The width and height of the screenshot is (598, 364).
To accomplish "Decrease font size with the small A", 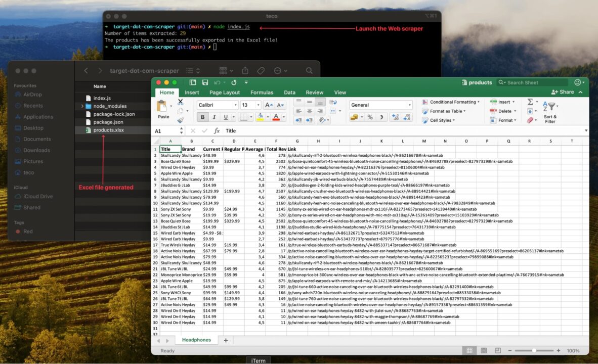I will (280, 105).
